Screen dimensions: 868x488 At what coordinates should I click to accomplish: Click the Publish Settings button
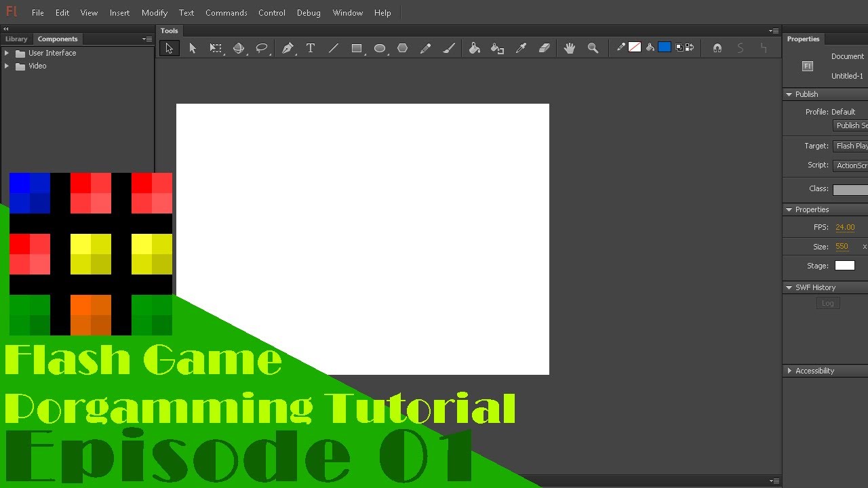[x=850, y=125]
